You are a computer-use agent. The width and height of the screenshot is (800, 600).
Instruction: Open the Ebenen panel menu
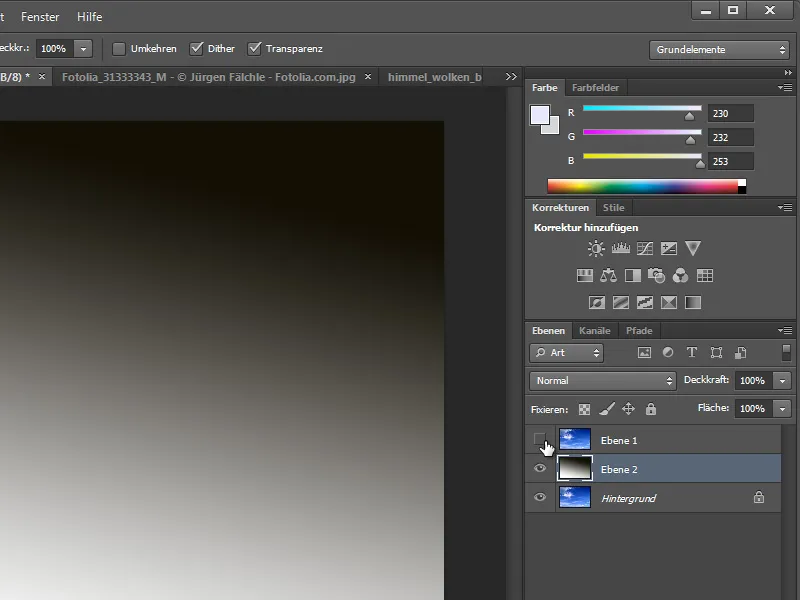[785, 331]
